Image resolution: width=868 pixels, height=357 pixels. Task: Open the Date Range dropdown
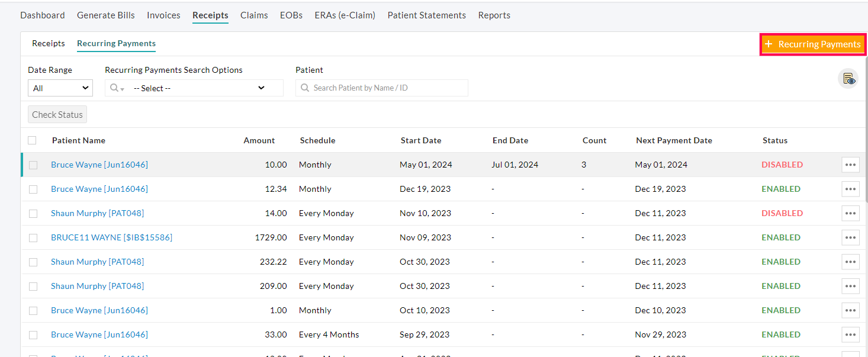pyautogui.click(x=60, y=88)
